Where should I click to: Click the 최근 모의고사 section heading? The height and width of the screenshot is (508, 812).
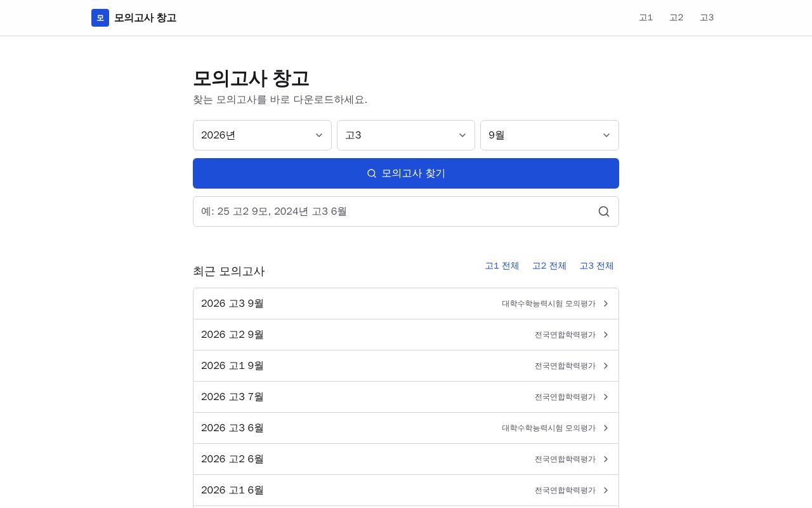point(228,271)
